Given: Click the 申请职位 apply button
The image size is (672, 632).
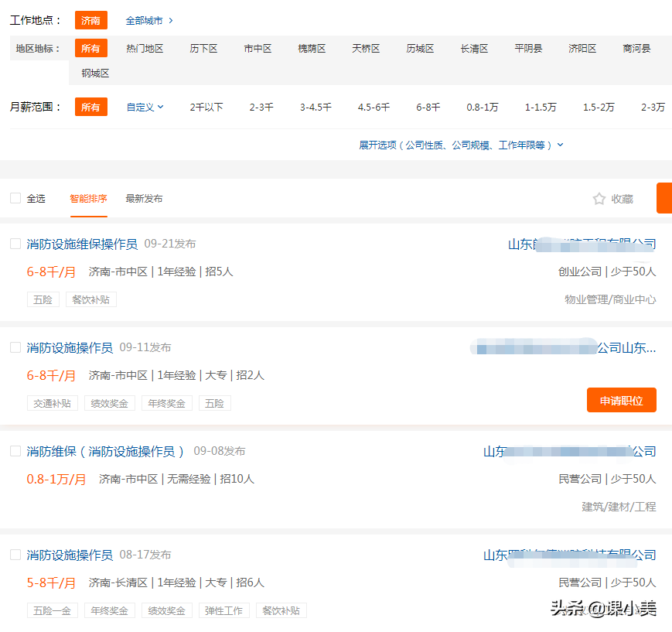Looking at the screenshot, I should [621, 400].
